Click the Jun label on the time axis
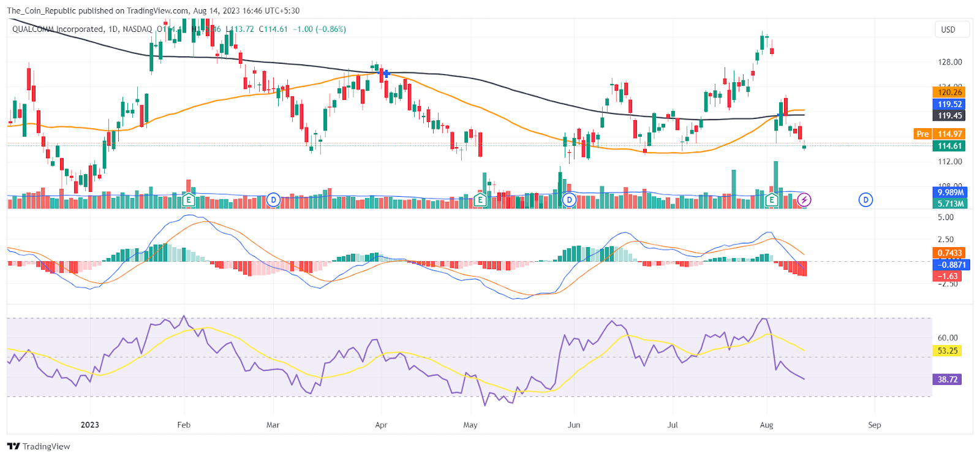The width and height of the screenshot is (980, 458). click(x=574, y=425)
